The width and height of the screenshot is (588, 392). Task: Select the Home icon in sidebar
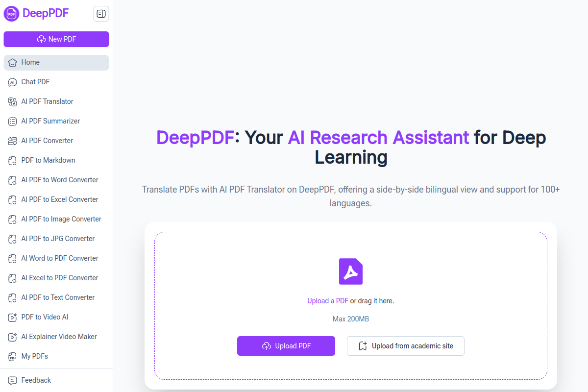point(13,63)
